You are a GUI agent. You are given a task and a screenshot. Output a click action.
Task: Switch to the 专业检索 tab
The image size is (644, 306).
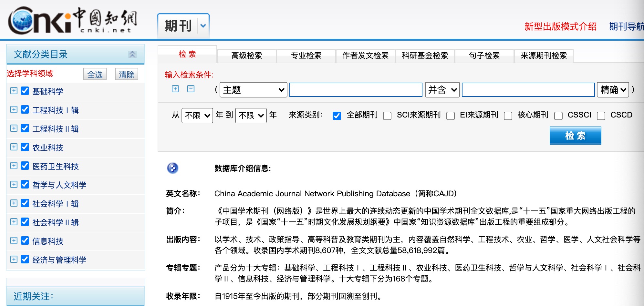(306, 56)
